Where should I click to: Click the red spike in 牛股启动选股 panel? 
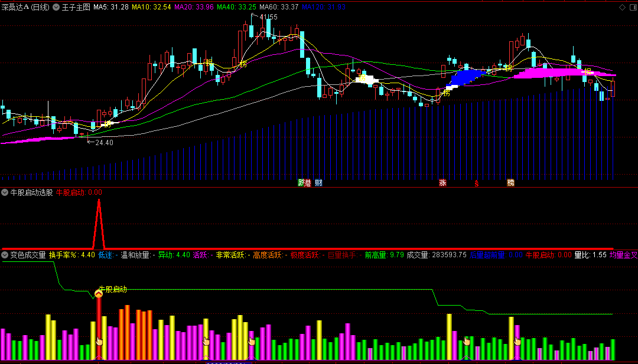tap(99, 224)
